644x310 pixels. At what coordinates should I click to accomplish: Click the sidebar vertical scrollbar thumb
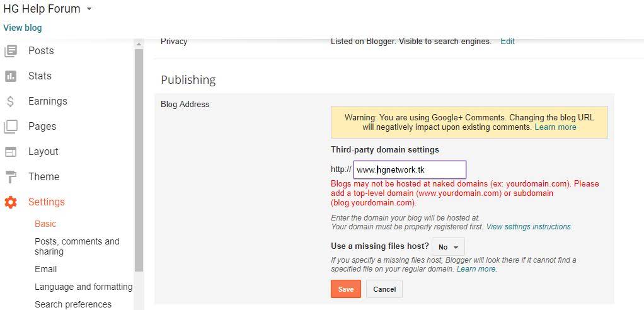click(139, 160)
